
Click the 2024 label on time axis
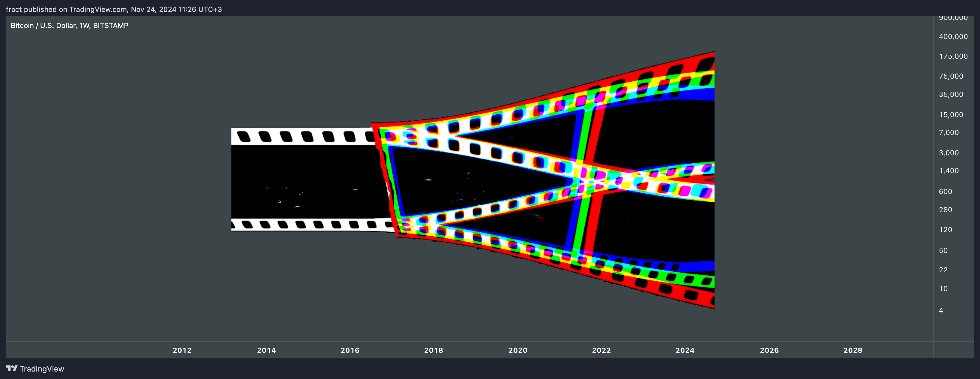point(685,350)
